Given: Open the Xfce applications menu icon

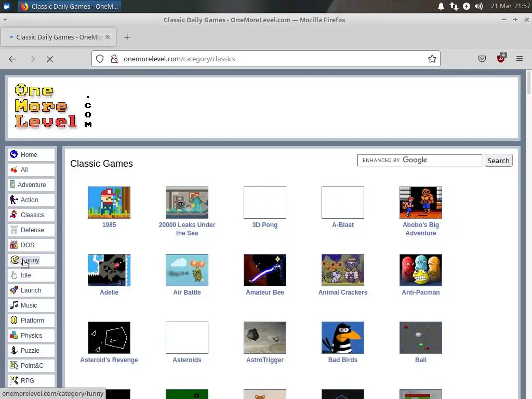Looking at the screenshot, I should pyautogui.click(x=7, y=6).
